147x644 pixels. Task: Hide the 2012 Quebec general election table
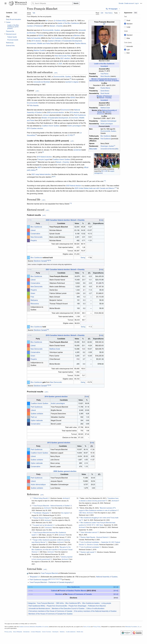[92, 442]
